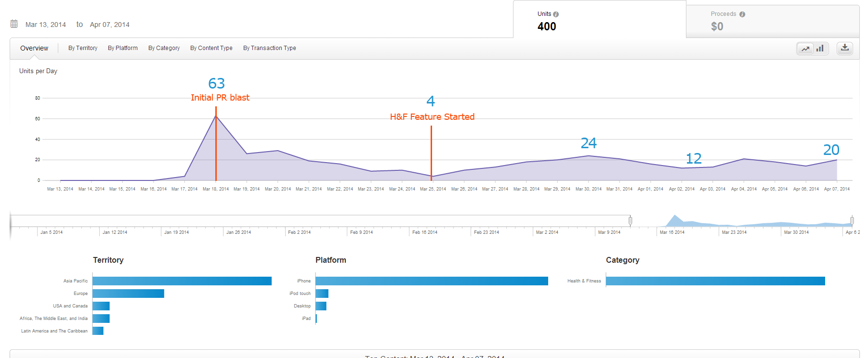Screen dimensions: 868x358
Task: Select By Transaction Type
Action: tap(270, 48)
